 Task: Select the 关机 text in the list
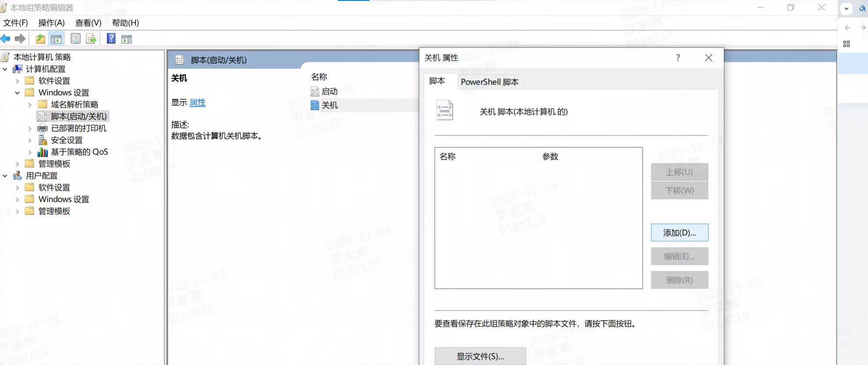329,105
